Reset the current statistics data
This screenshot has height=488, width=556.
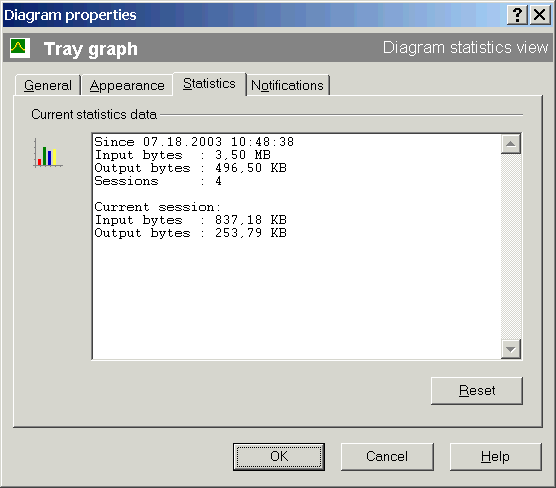pyautogui.click(x=477, y=390)
